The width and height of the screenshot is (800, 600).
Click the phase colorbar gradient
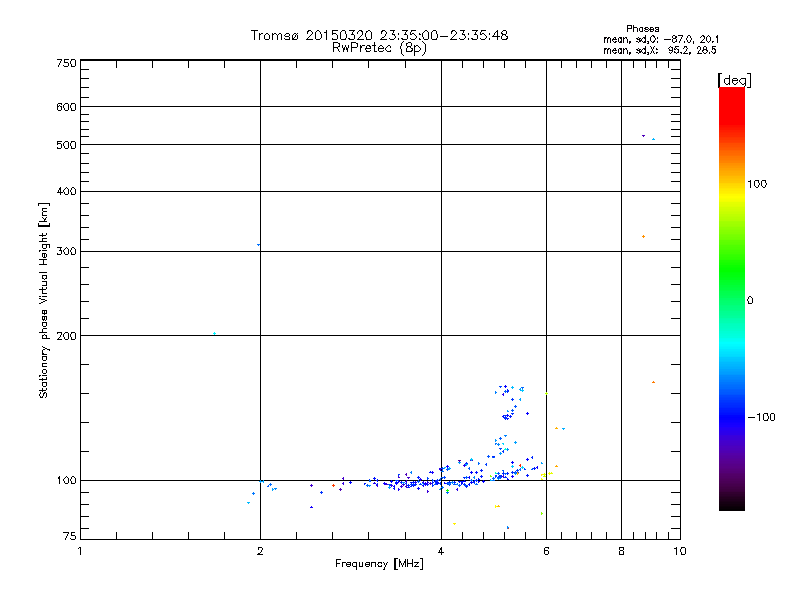732,299
